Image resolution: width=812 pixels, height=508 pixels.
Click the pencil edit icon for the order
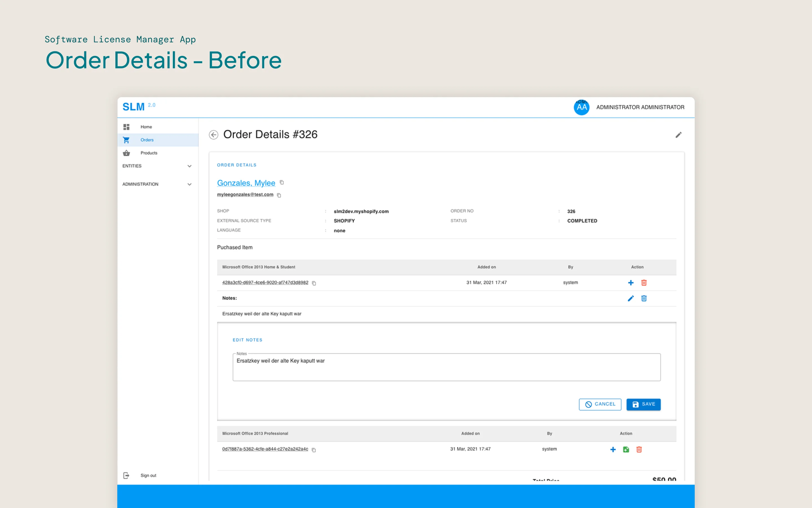point(678,135)
